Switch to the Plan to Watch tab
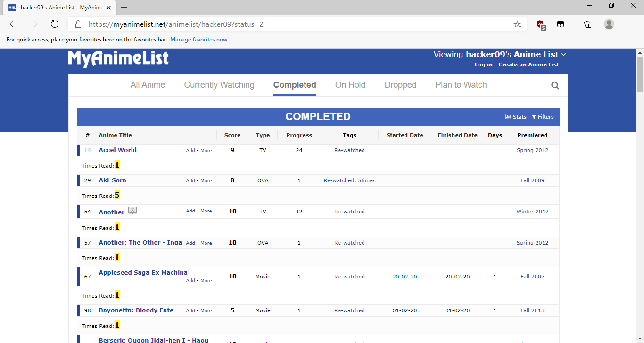The width and height of the screenshot is (644, 343). pyautogui.click(x=461, y=85)
